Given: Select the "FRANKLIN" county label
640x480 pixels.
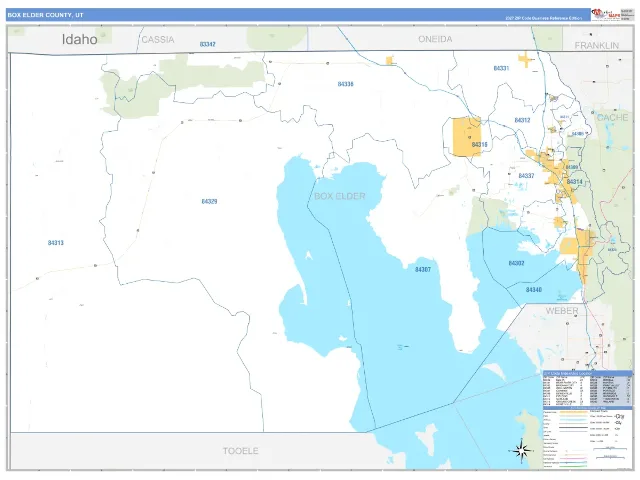Looking at the screenshot, I should [597, 46].
